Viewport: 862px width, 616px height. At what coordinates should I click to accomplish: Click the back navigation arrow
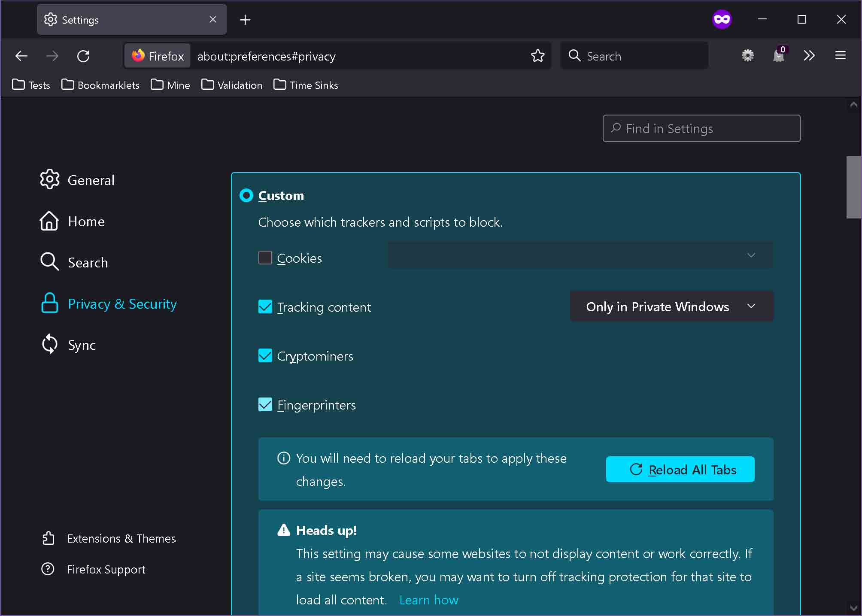(x=21, y=56)
